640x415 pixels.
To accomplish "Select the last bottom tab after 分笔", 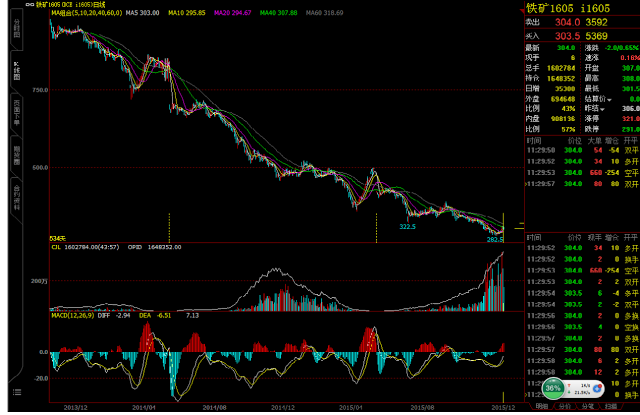I will tap(611, 406).
